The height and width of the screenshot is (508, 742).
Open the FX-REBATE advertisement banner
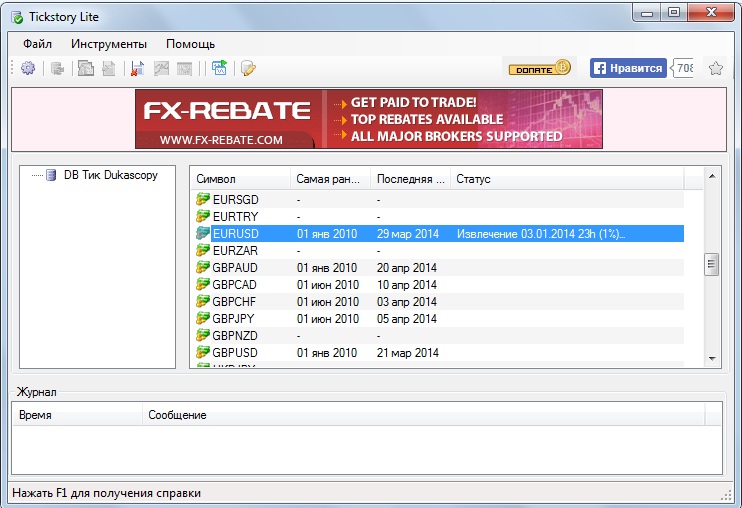tap(369, 119)
